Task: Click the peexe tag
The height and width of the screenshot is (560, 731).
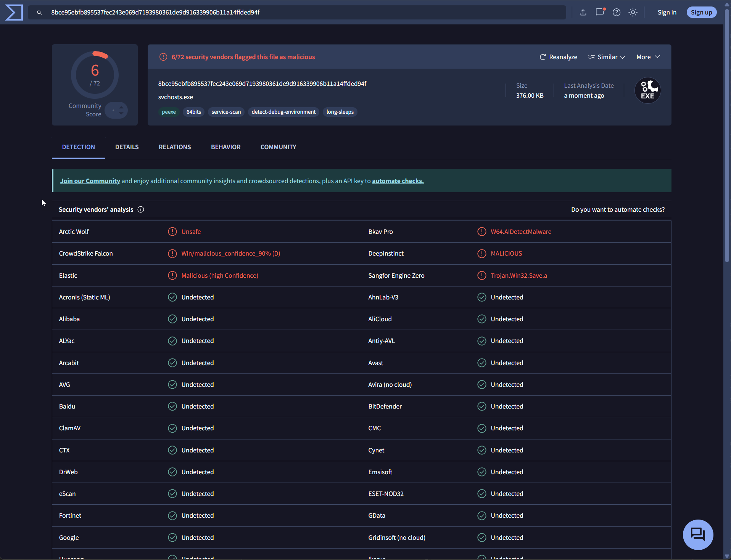Action: (x=169, y=112)
